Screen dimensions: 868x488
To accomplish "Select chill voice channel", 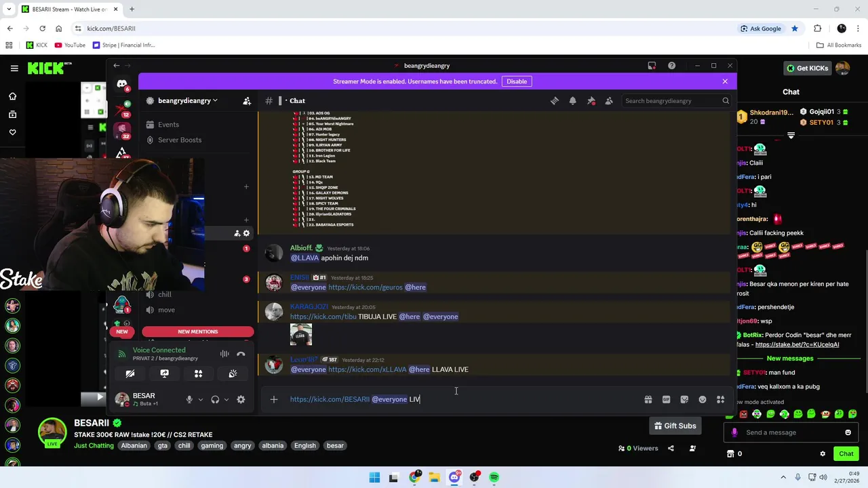I will [x=165, y=295].
